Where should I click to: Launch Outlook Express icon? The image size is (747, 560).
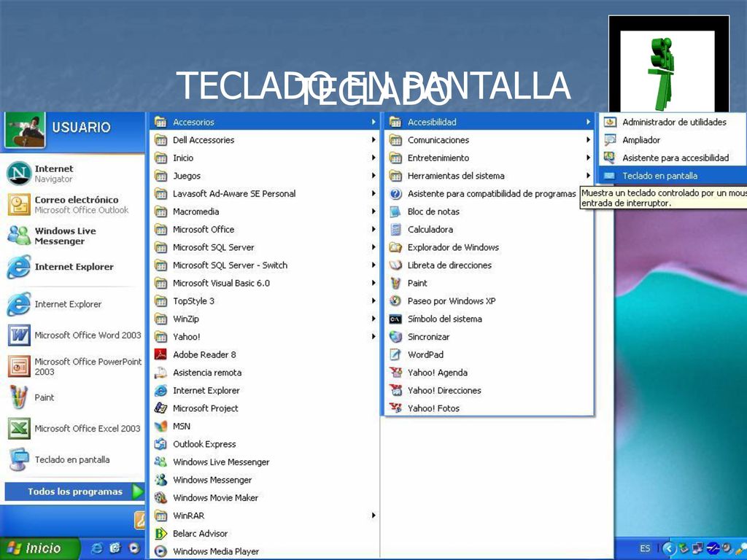(160, 444)
